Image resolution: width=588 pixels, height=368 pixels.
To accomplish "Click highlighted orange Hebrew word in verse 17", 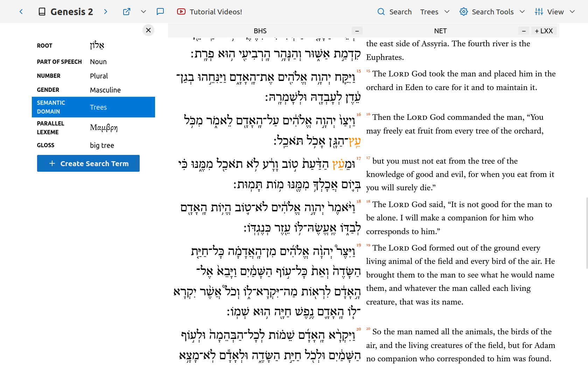I will coord(339,164).
